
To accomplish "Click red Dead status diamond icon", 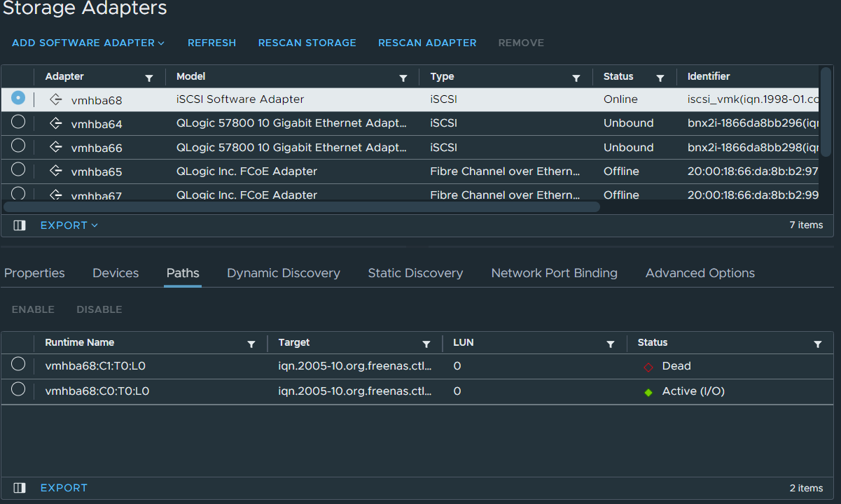I will tap(648, 367).
